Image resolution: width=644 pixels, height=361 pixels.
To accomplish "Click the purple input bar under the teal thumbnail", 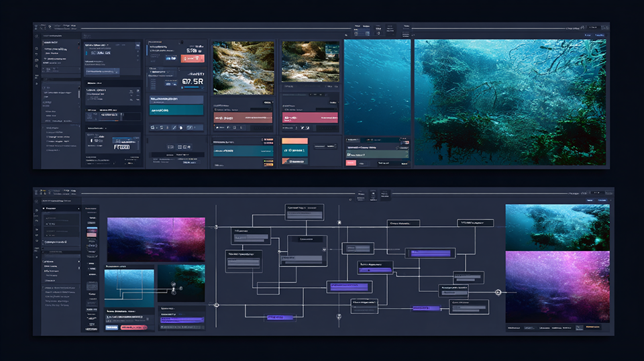I will pyautogui.click(x=182, y=320).
